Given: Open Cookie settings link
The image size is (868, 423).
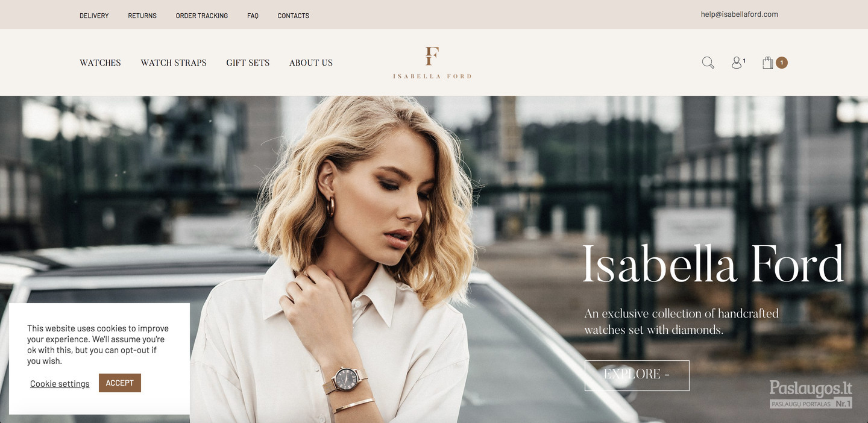Looking at the screenshot, I should coord(60,384).
